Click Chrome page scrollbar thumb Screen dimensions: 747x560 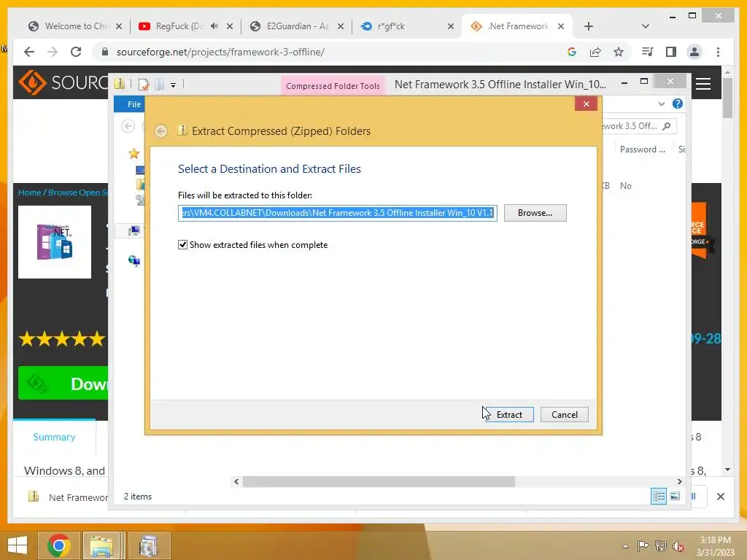pos(727,98)
